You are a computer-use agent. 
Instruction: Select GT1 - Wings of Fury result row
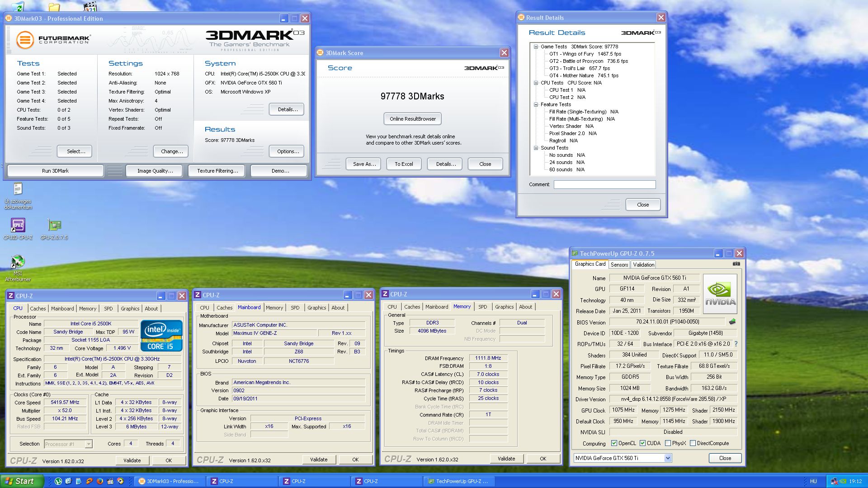(x=585, y=54)
